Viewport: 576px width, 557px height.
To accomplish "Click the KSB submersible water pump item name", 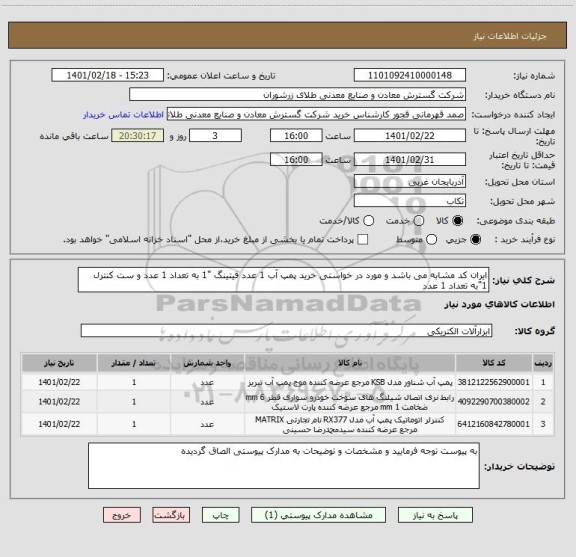I will tap(350, 382).
